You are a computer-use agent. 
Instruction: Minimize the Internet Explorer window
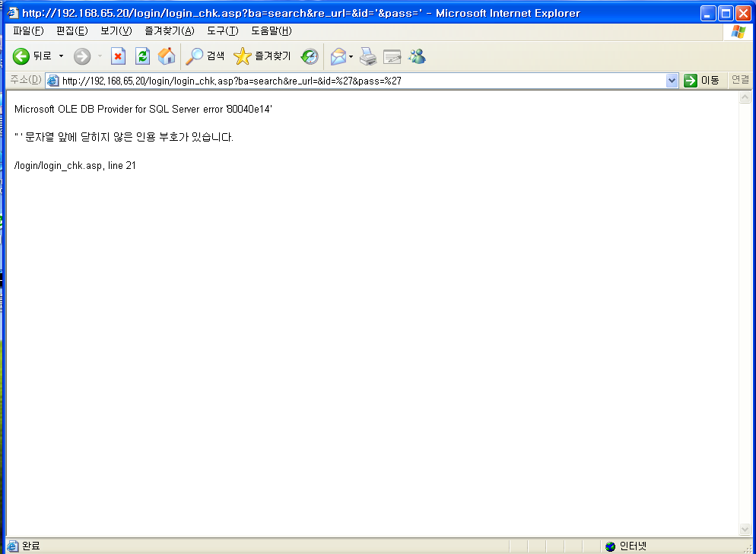708,14
